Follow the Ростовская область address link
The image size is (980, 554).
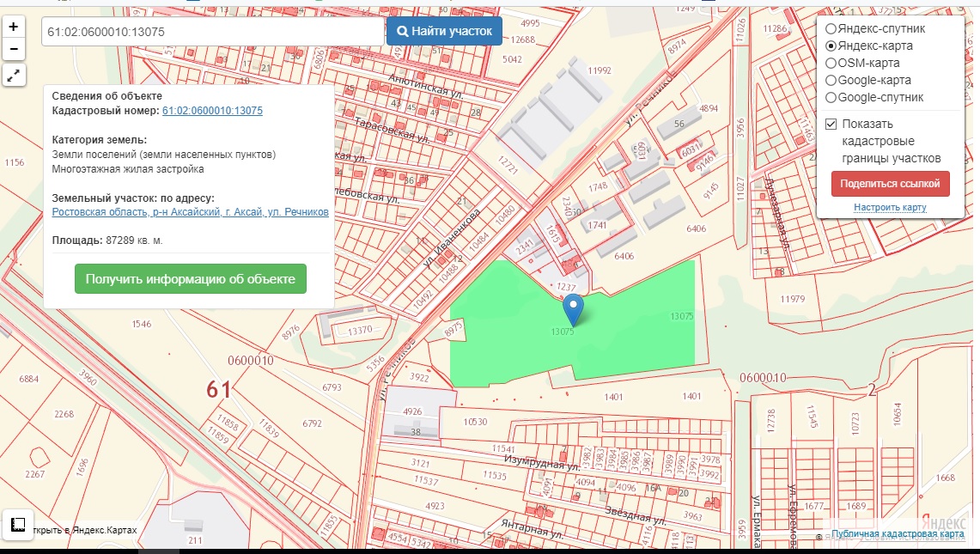tap(190, 211)
